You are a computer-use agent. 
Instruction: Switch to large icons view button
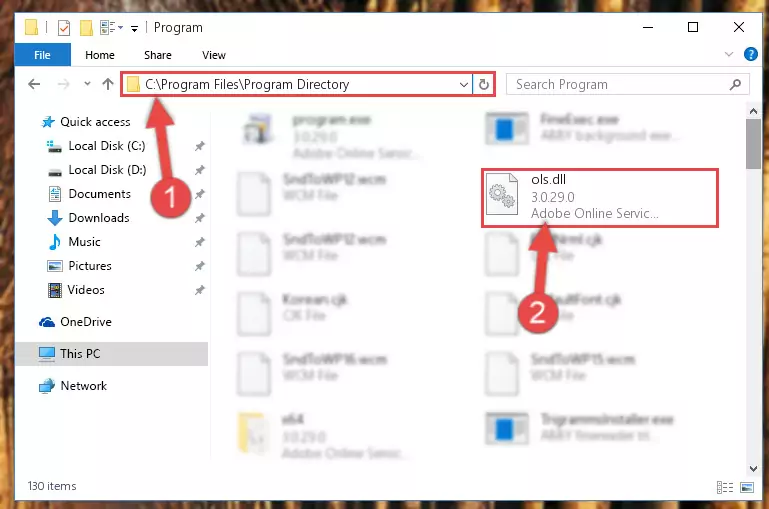click(x=747, y=487)
